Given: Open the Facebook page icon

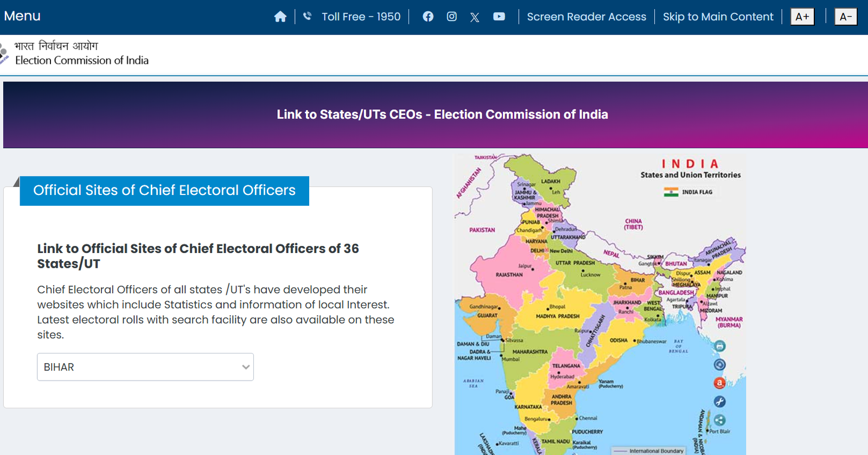Looking at the screenshot, I should pos(428,16).
